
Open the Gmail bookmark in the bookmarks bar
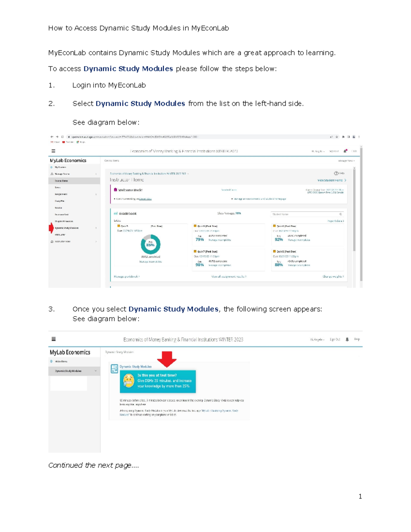tap(55, 142)
